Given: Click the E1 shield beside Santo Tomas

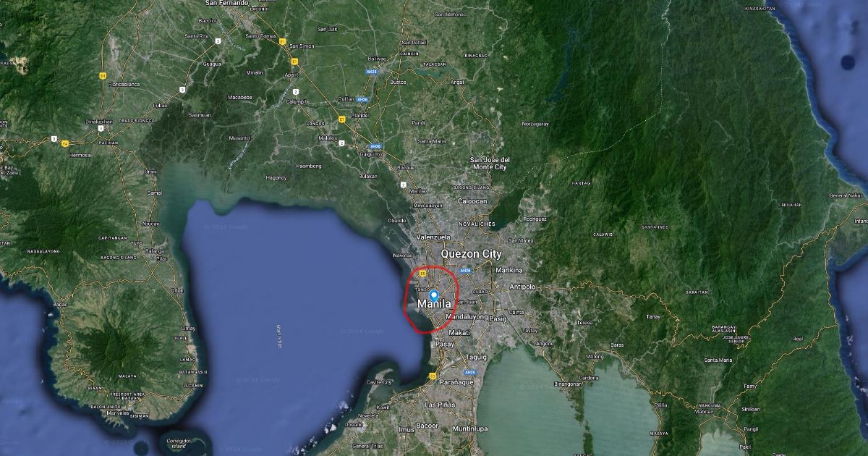Looking at the screenshot, I should click(283, 41).
